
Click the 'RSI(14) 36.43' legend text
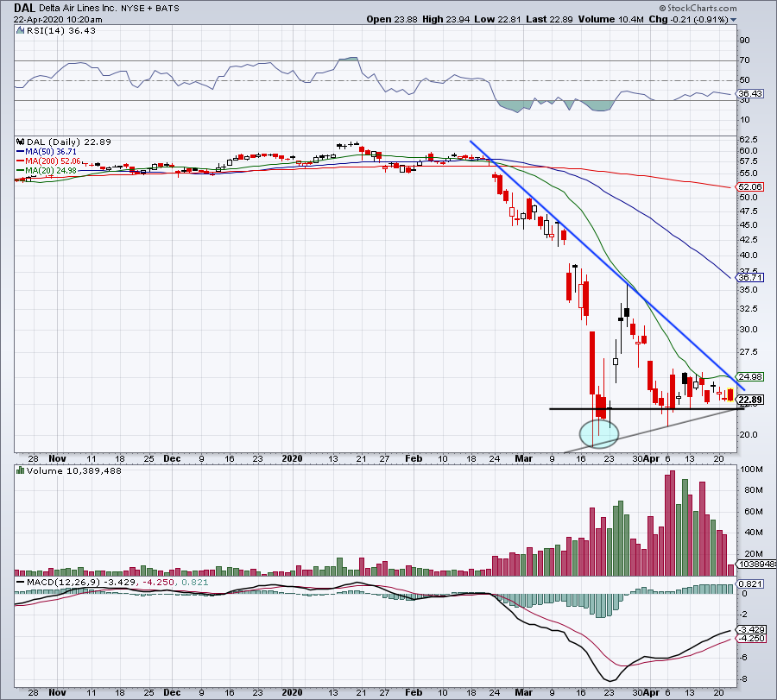[x=61, y=31]
